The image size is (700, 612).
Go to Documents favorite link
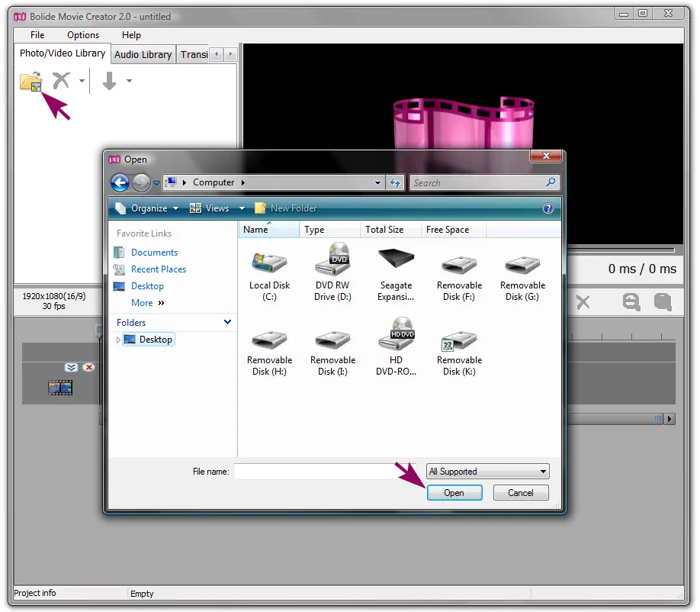[155, 253]
